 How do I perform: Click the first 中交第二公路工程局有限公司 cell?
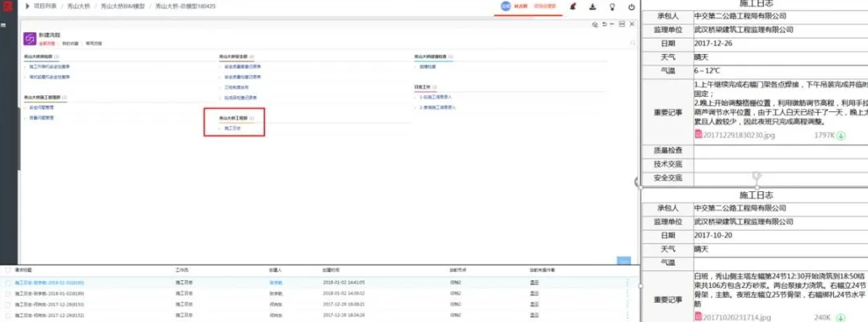tap(740, 16)
